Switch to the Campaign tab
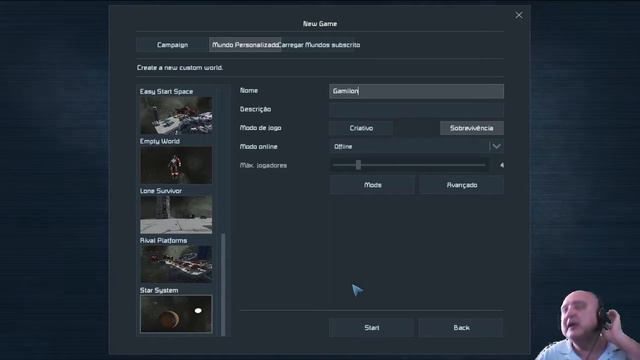 [x=172, y=45]
